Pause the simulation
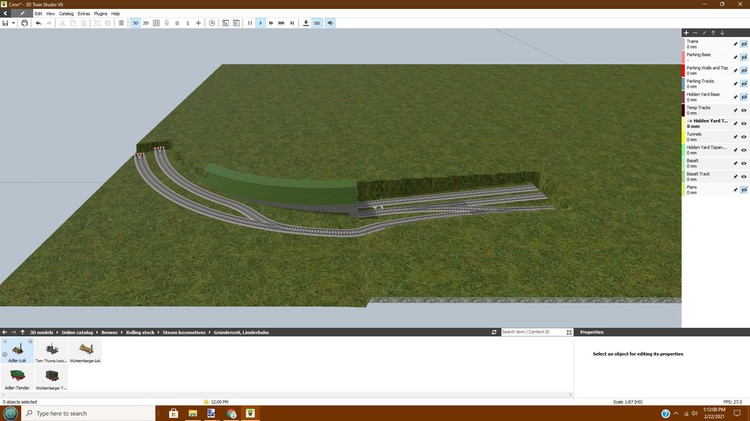750x421 pixels. (x=250, y=22)
